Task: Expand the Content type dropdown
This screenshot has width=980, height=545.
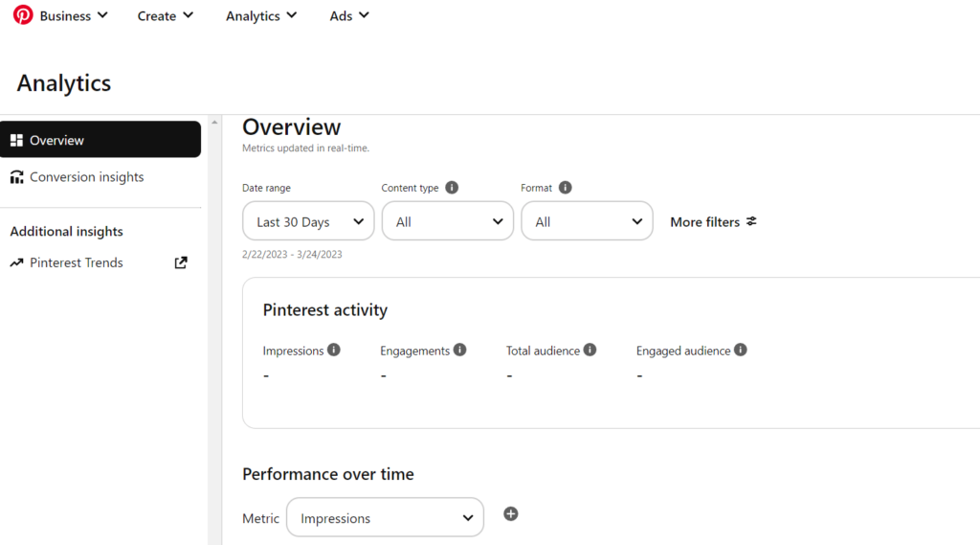Action: pyautogui.click(x=448, y=221)
